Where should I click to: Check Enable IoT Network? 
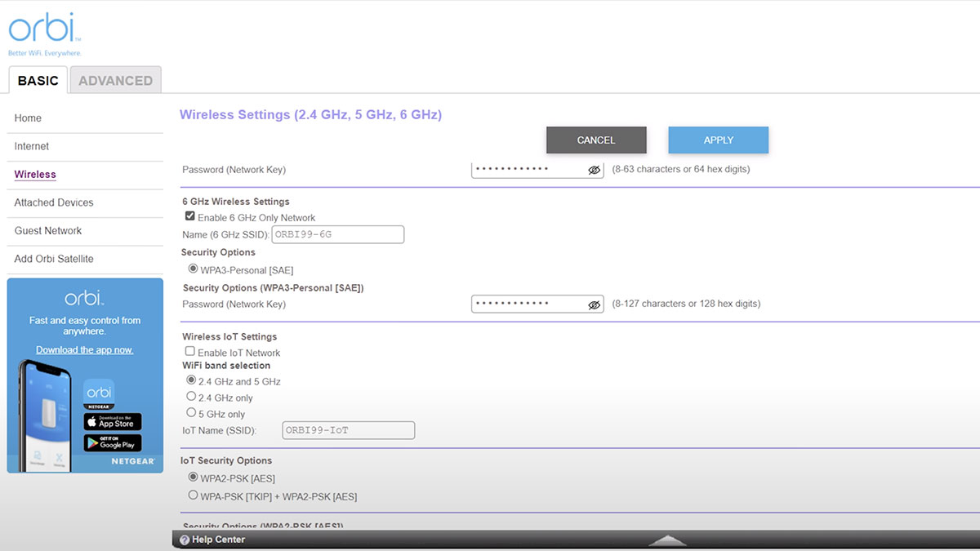coord(190,351)
